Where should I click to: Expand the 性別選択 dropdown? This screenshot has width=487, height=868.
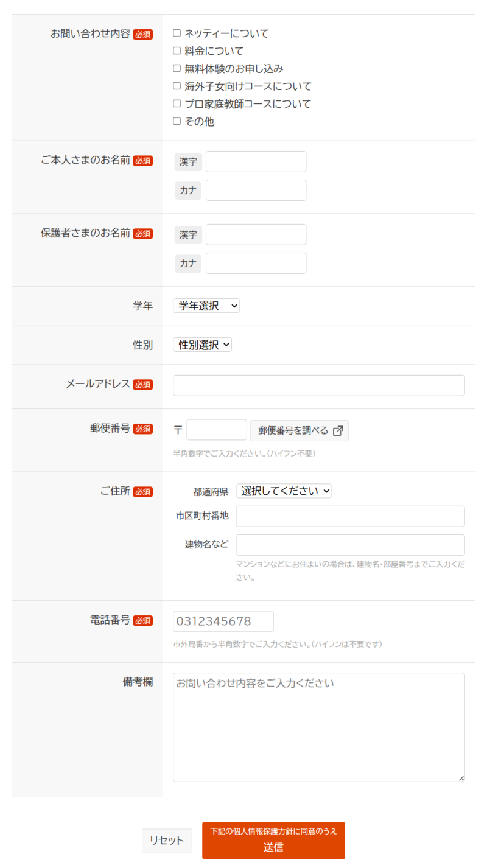[x=203, y=345]
